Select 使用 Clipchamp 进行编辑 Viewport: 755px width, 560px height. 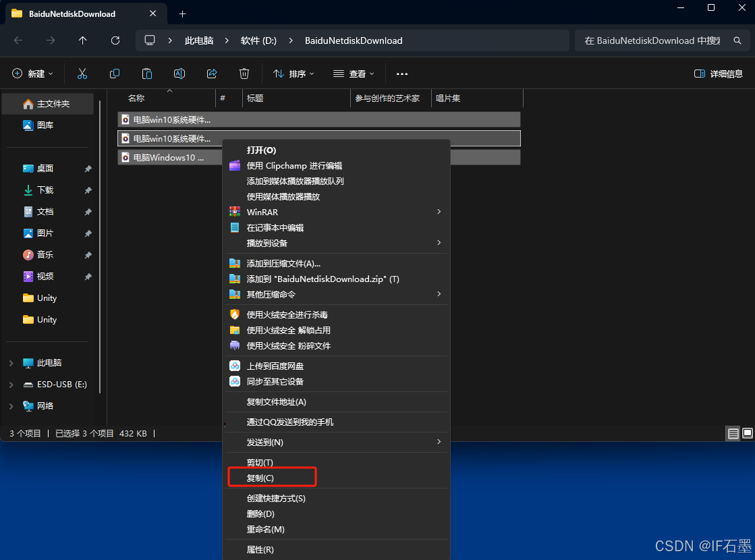point(336,166)
